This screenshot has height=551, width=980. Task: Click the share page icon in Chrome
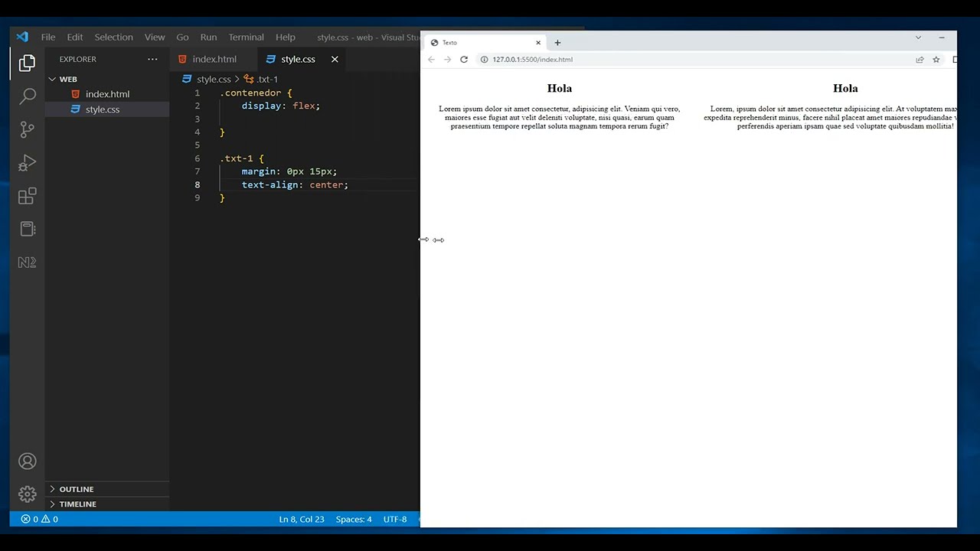[920, 60]
